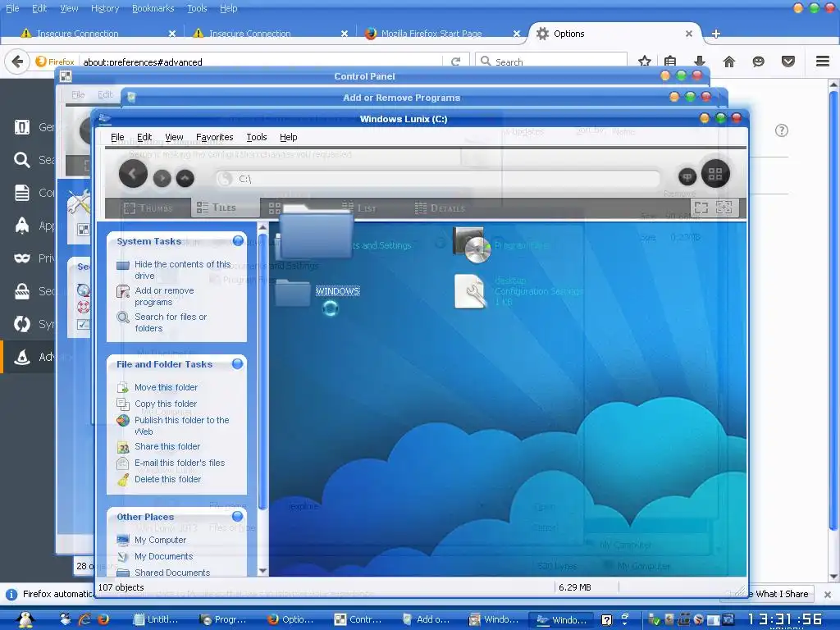This screenshot has height=630, width=840.
Task: Open the explorer Edit menu
Action: pyautogui.click(x=144, y=137)
